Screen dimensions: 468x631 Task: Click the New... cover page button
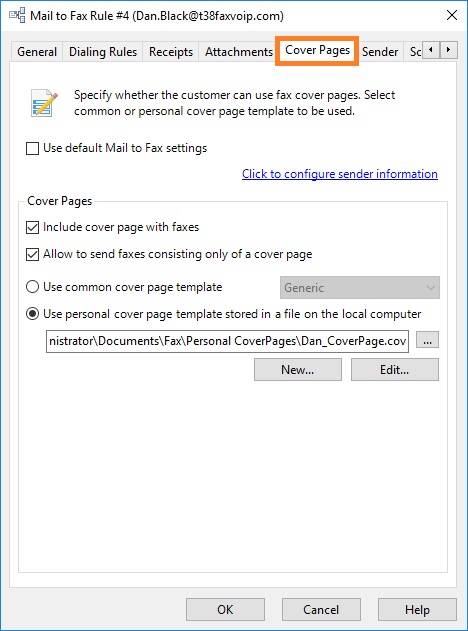(x=298, y=370)
